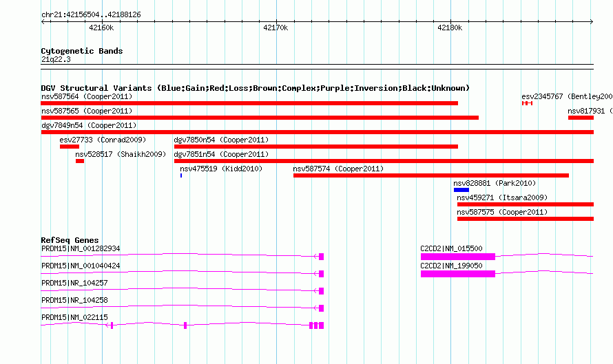This screenshot has width=613, height=364.
Task: Click the red loss bar under nsv587574
Action: tap(431, 175)
